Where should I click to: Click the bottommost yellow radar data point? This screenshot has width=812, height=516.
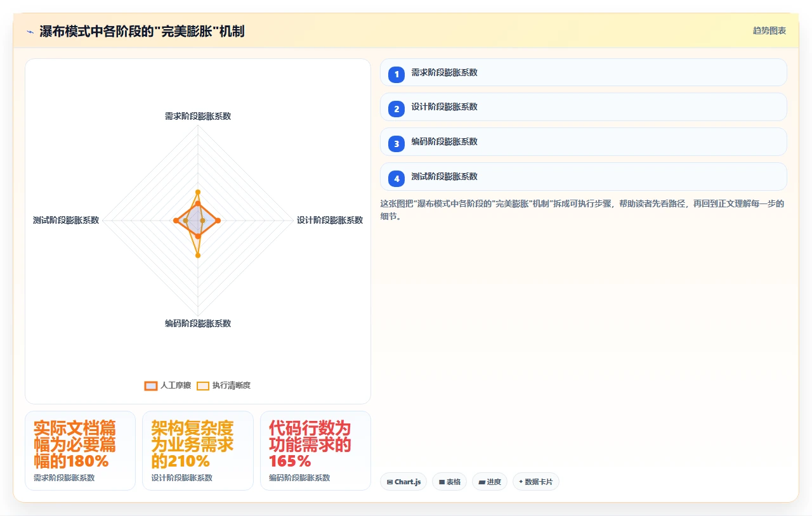click(198, 255)
